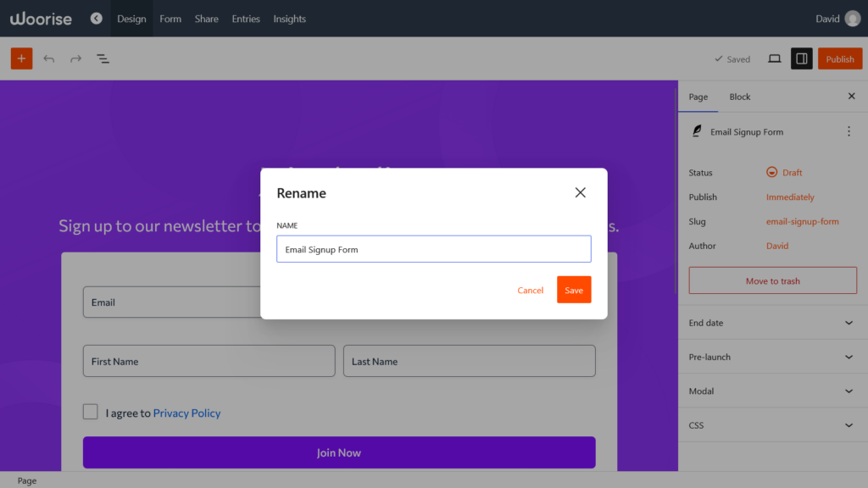
Task: Focus the Name input in Rename dialog
Action: tap(434, 249)
